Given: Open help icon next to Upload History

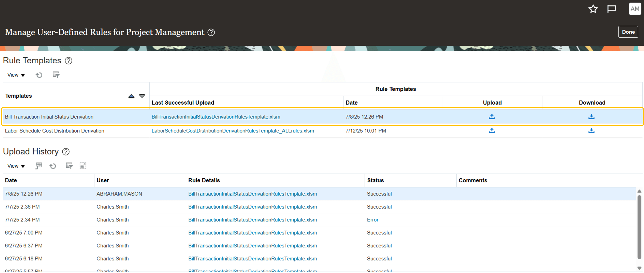Looking at the screenshot, I should click(66, 152).
